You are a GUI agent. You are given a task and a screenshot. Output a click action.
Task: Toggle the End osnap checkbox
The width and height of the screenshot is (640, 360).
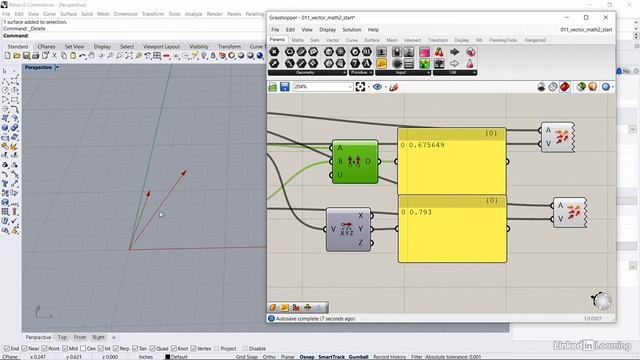[x=7, y=349]
